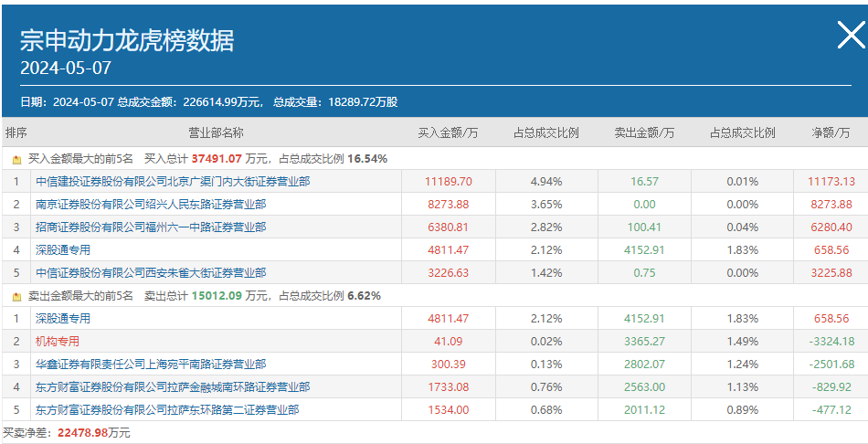Viewport: 868px width, 444px height.
Task: Click the buy amount 1534.00
Action: tap(449, 410)
